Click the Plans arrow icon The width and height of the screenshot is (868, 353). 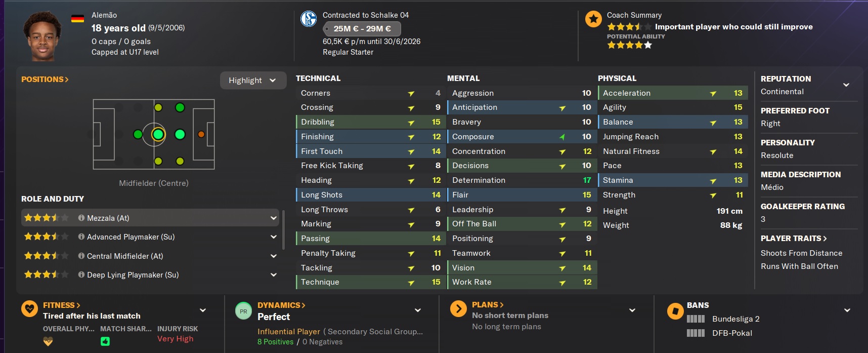pyautogui.click(x=458, y=308)
